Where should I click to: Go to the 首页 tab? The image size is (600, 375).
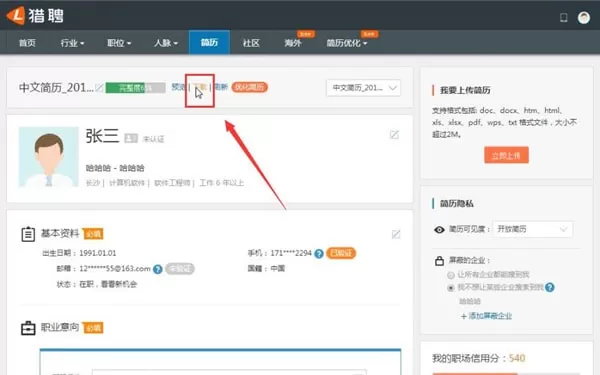coord(27,43)
